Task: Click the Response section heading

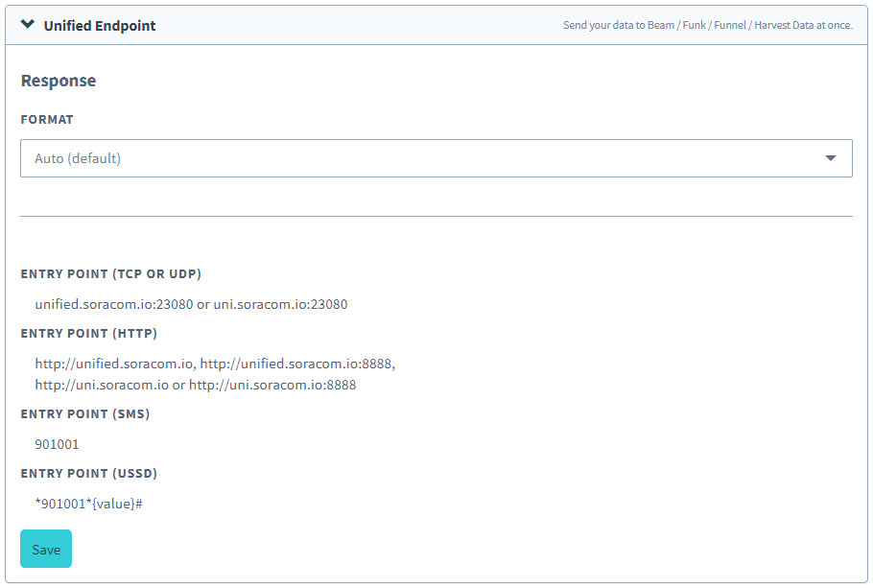Action: coord(58,81)
